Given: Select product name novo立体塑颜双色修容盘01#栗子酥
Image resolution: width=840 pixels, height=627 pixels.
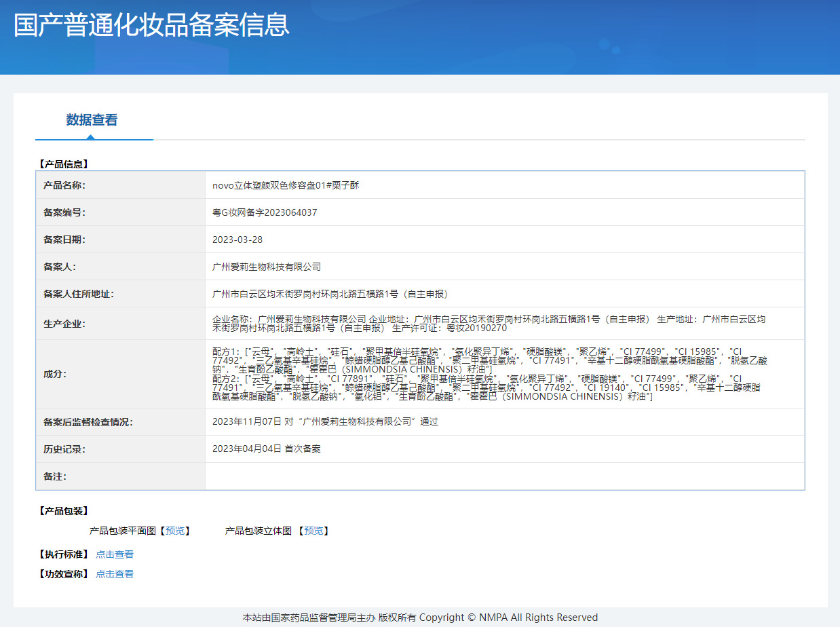Looking at the screenshot, I should click(x=286, y=185).
